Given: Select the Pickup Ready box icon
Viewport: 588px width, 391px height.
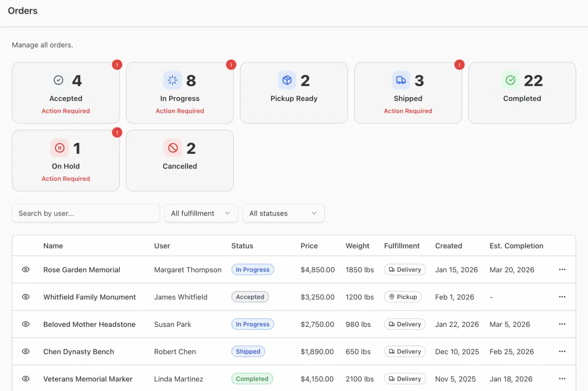Looking at the screenshot, I should coord(287,80).
